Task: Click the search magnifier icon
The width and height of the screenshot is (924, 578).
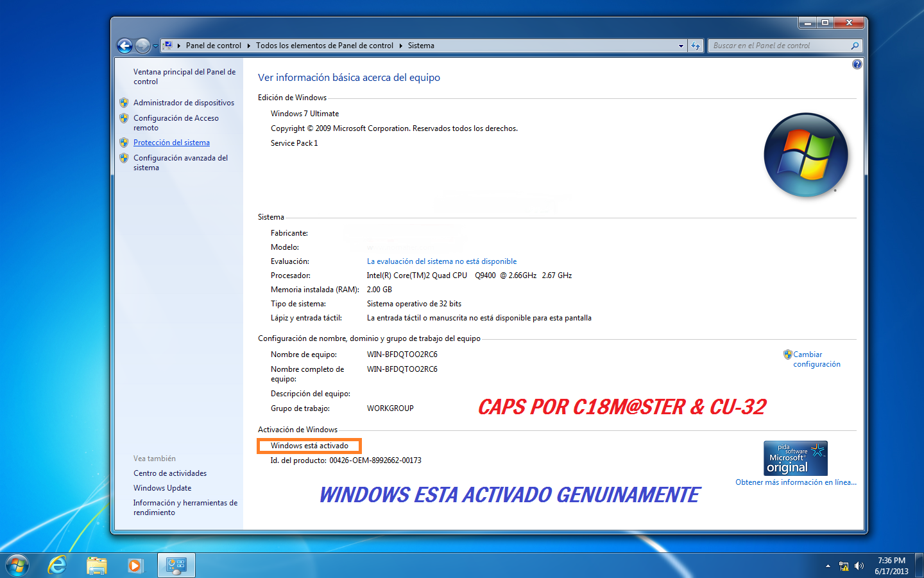Action: tap(855, 46)
